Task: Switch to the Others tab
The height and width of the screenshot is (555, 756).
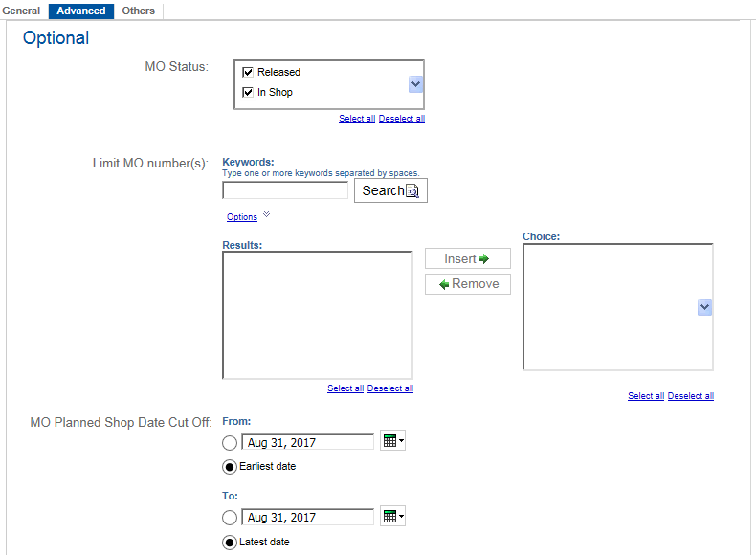Action: click(139, 11)
